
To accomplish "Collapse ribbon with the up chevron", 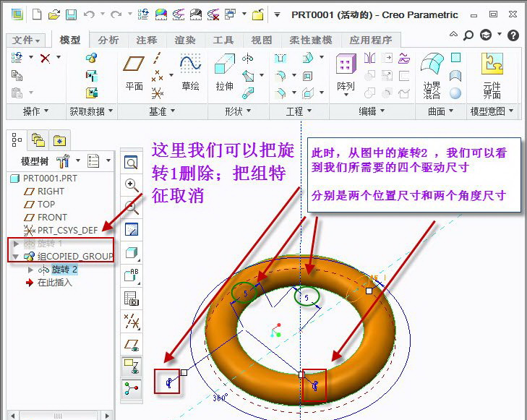I will (x=453, y=34).
